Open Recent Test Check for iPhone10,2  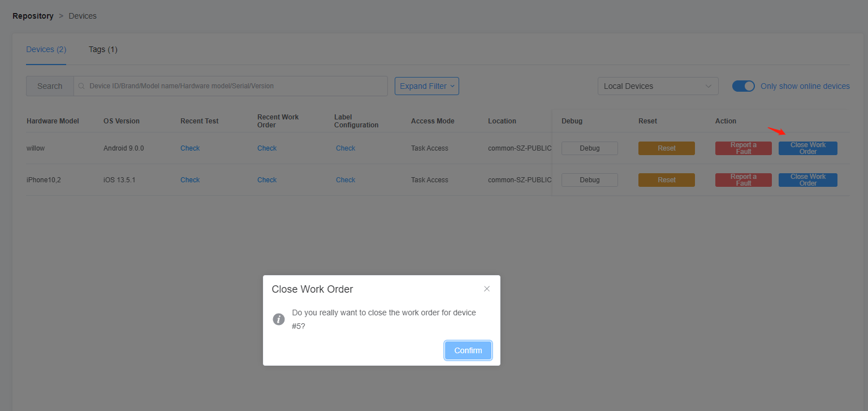click(190, 180)
